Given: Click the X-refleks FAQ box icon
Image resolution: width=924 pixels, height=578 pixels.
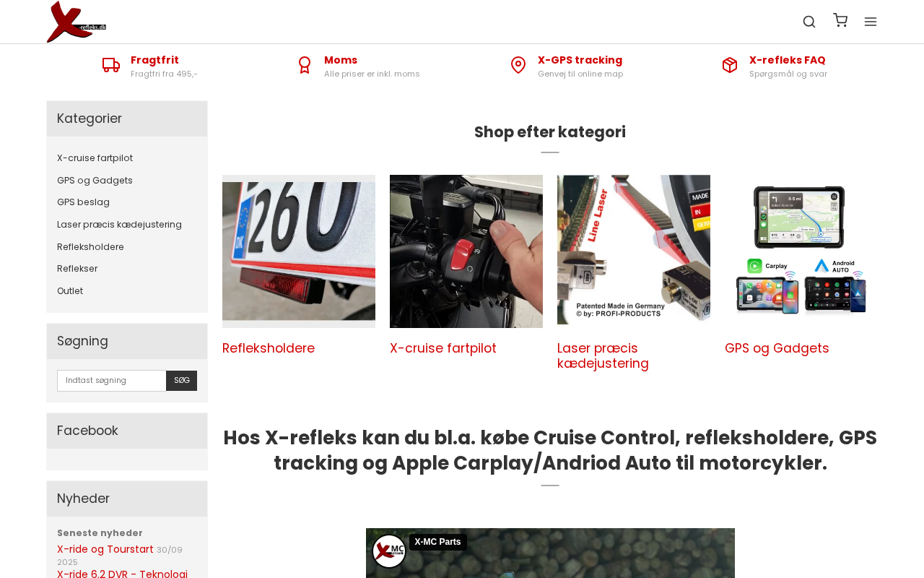Looking at the screenshot, I should pos(730,65).
